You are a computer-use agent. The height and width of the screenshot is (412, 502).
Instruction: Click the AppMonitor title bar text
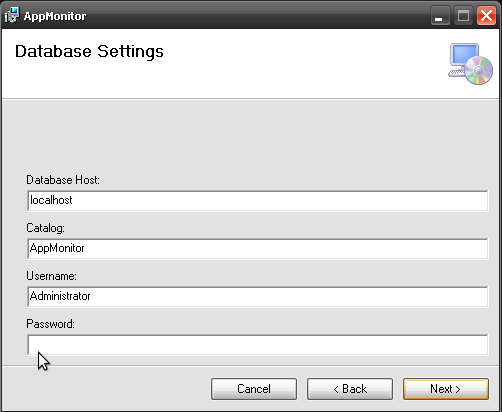coord(55,16)
